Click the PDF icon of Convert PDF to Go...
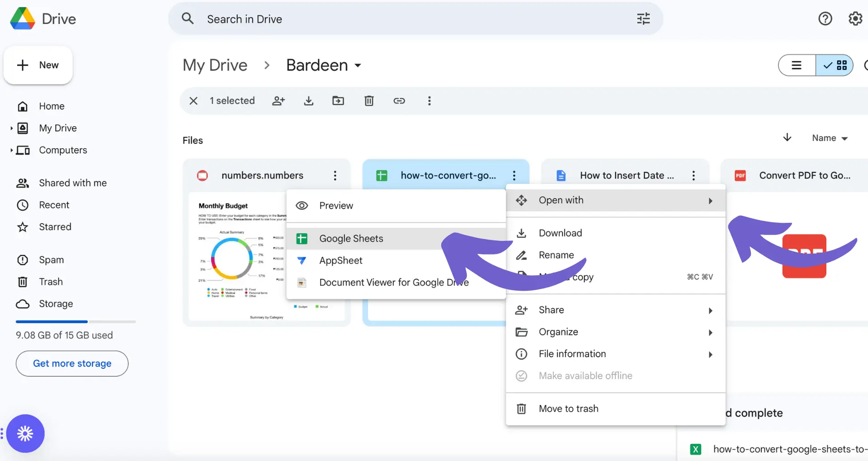868x461 pixels. coord(740,175)
